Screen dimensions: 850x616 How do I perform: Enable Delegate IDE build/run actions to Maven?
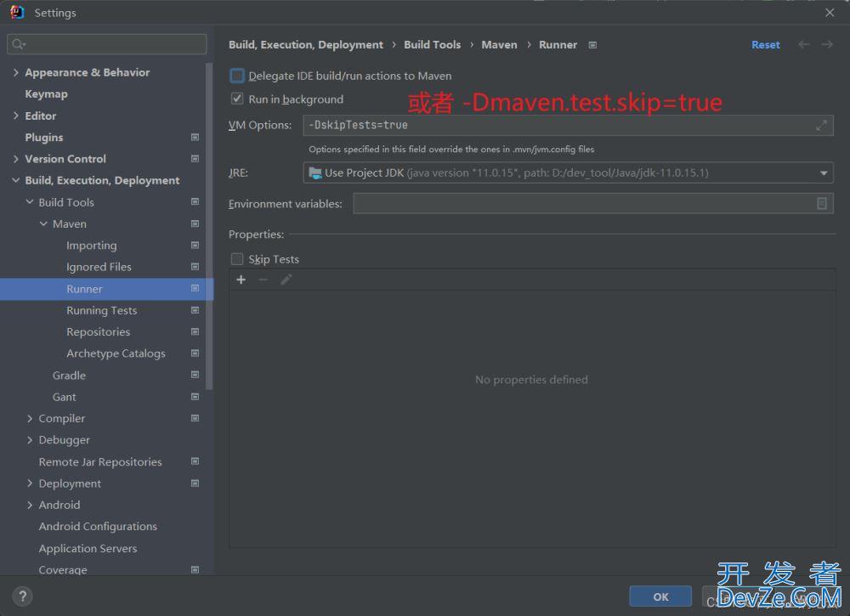click(237, 76)
